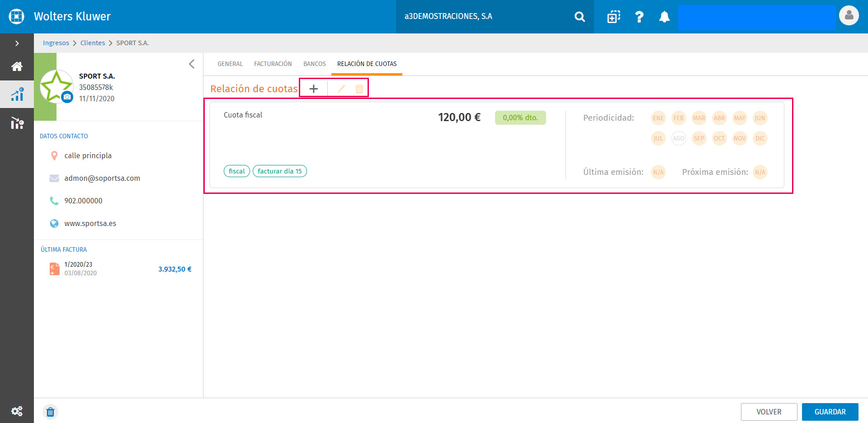The width and height of the screenshot is (868, 423).
Task: Switch to the GENERAL tab
Action: click(230, 64)
